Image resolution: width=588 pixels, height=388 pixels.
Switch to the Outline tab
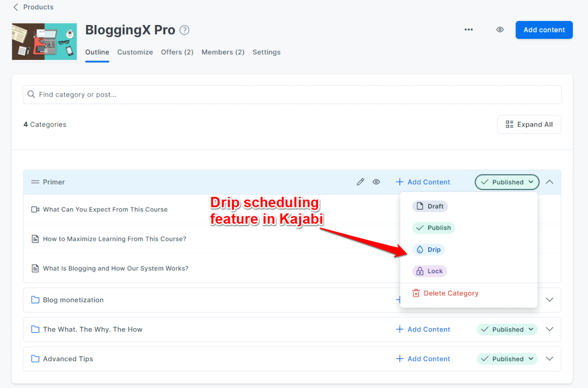click(x=97, y=52)
